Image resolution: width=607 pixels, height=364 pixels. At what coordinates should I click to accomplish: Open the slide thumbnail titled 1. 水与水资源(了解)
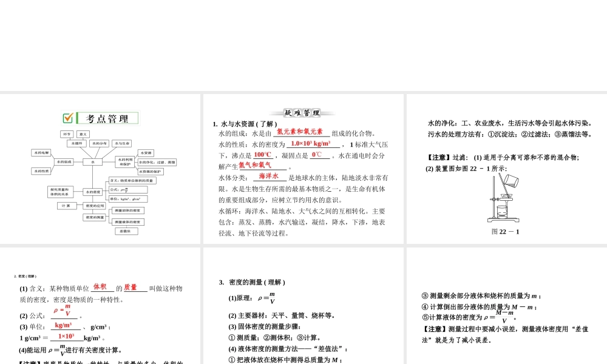(x=303, y=169)
